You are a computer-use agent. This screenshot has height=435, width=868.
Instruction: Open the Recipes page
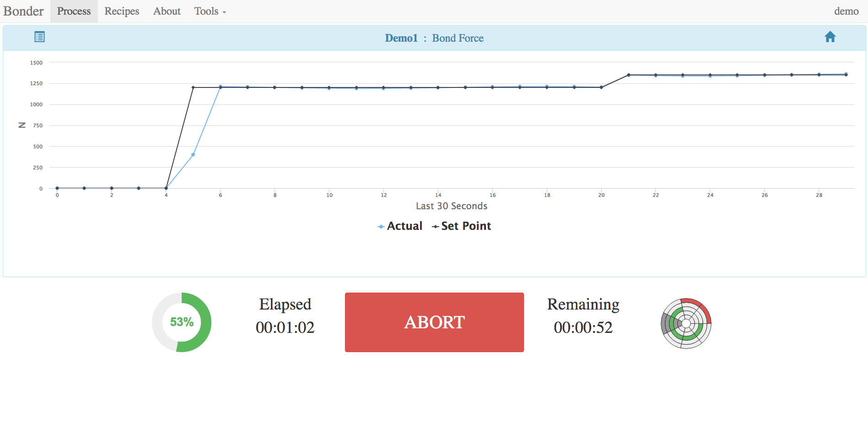(x=122, y=11)
